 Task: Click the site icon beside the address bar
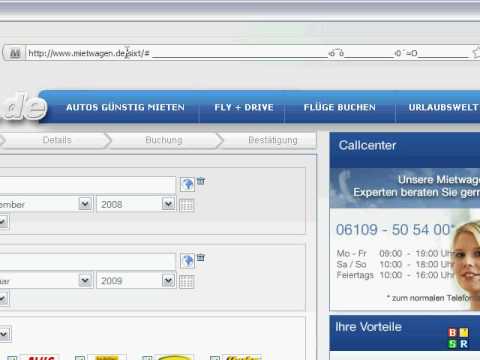coord(14,53)
